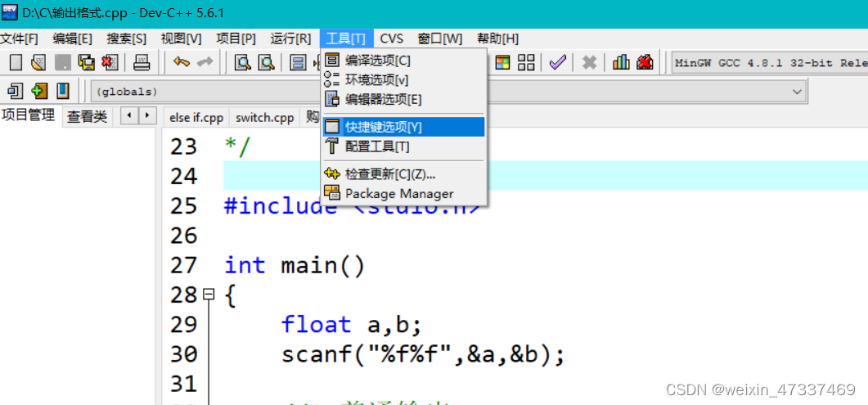Click line number 26 in the gutter

click(x=183, y=236)
